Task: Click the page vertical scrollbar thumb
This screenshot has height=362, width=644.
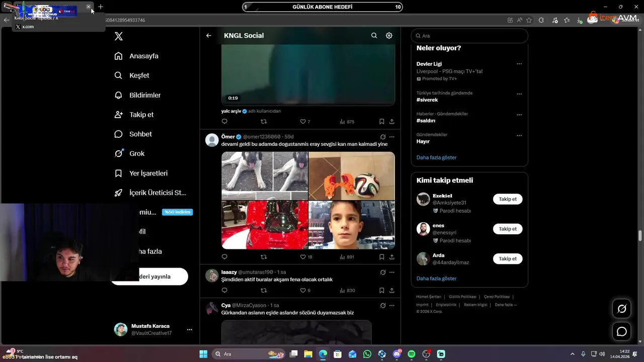Action: pyautogui.click(x=640, y=236)
